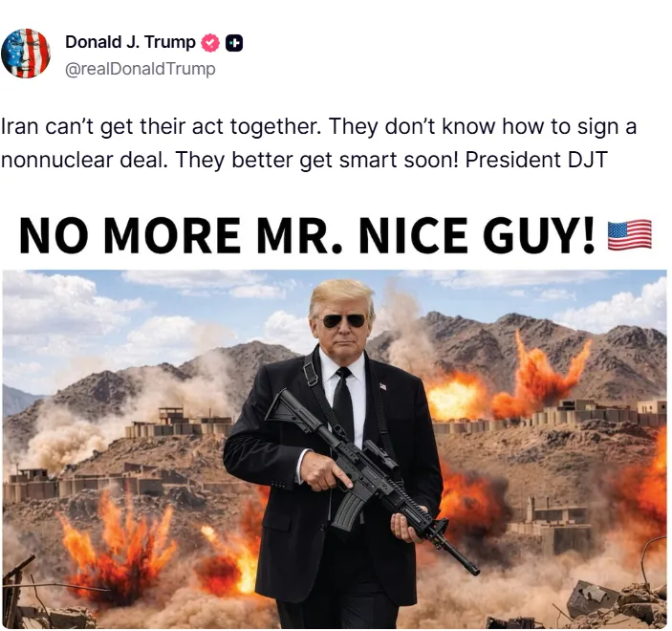Click the post text about Iran
This screenshot has width=672, height=631.
tap(318, 142)
